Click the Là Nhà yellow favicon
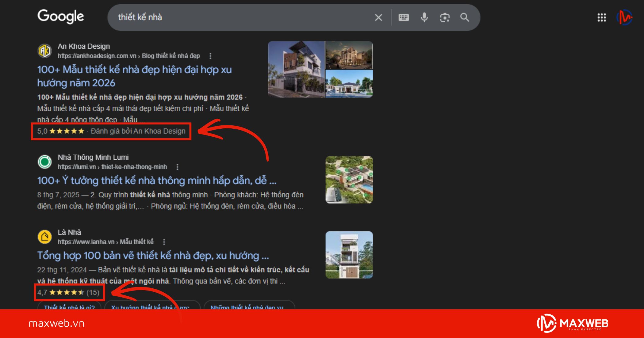Screen dimensions: 644x338 (45, 237)
